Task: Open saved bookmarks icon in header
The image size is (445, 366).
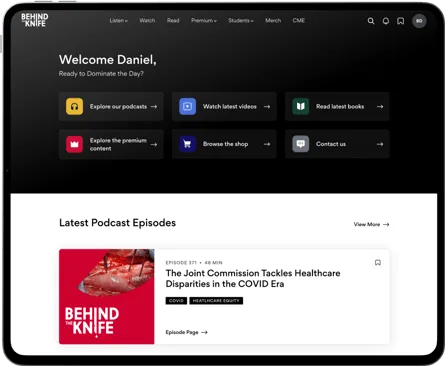Action: click(400, 21)
